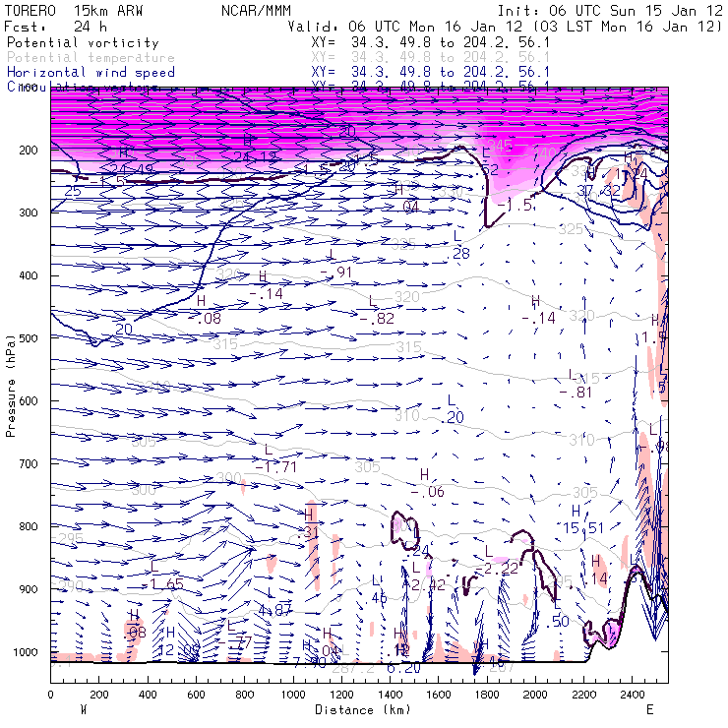The height and width of the screenshot is (728, 728).
Task: Click the 'Pressure (hPa)' vertical axis title
Action: [10, 386]
